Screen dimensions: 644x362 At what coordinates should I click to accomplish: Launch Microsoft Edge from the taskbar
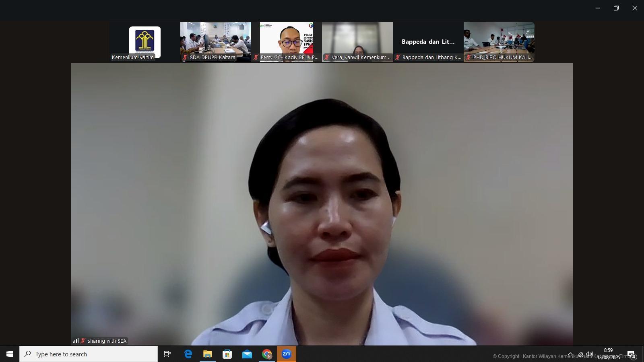[188, 354]
